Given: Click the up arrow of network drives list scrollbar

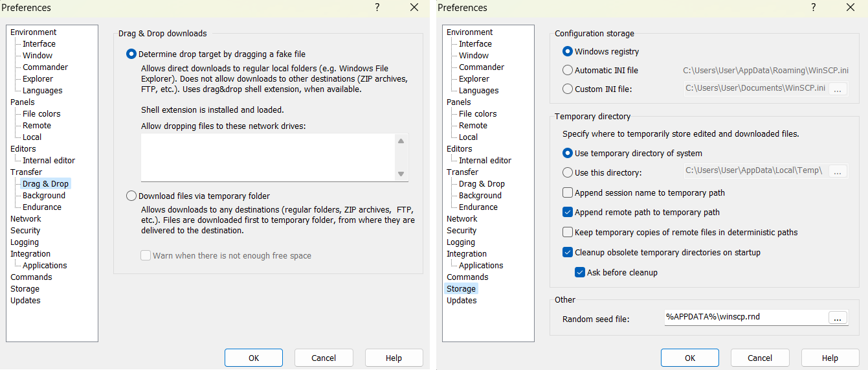Looking at the screenshot, I should click(401, 141).
